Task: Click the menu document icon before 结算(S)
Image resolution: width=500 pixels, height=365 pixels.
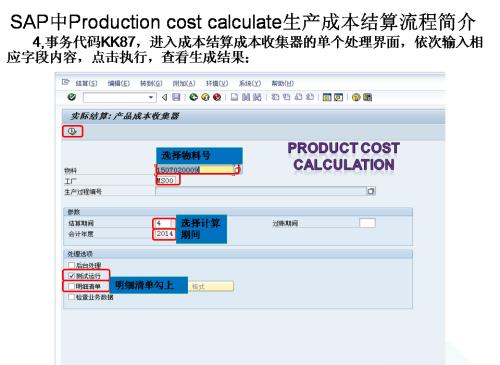Action: coord(65,82)
